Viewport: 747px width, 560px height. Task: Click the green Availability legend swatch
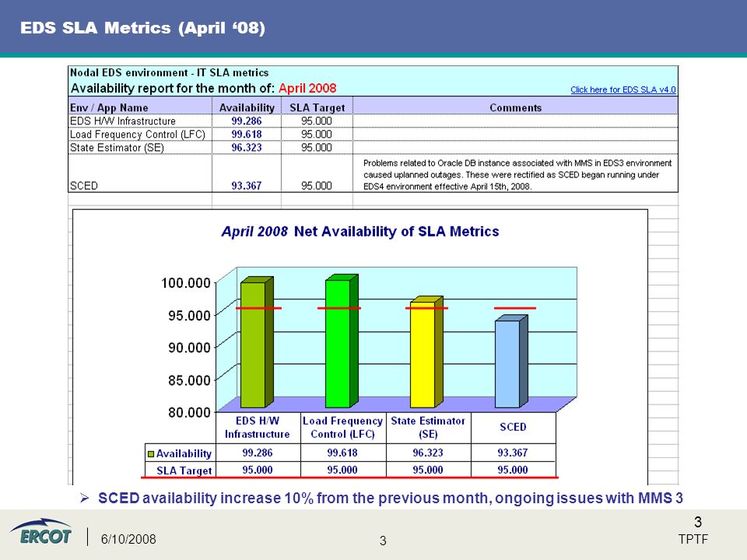[151, 453]
